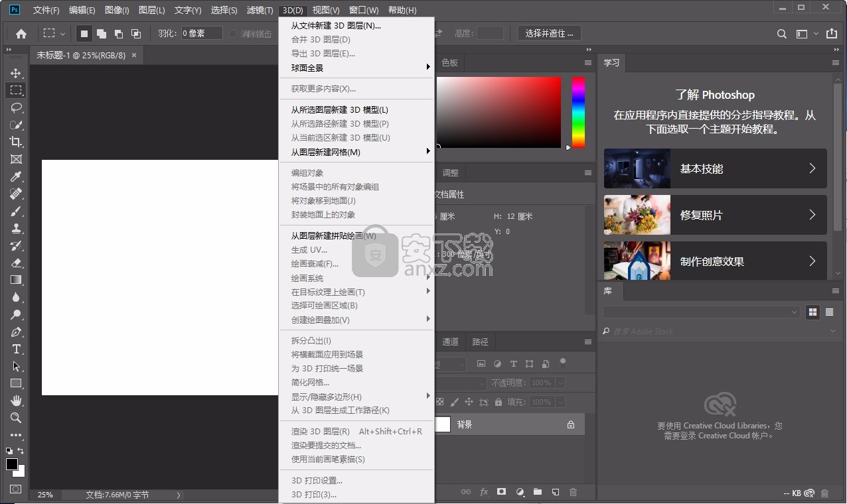
Task: Toggle Lock all padlock in lock row
Action: click(x=499, y=402)
